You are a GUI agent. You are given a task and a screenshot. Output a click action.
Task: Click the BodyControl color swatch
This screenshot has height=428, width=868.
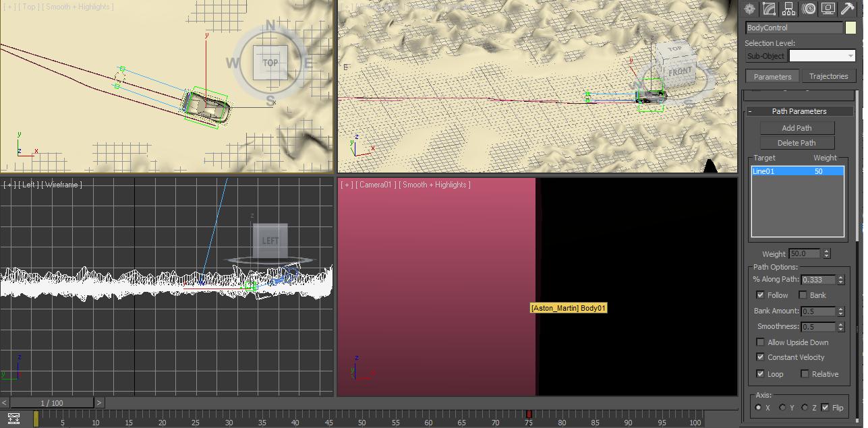coord(851,28)
